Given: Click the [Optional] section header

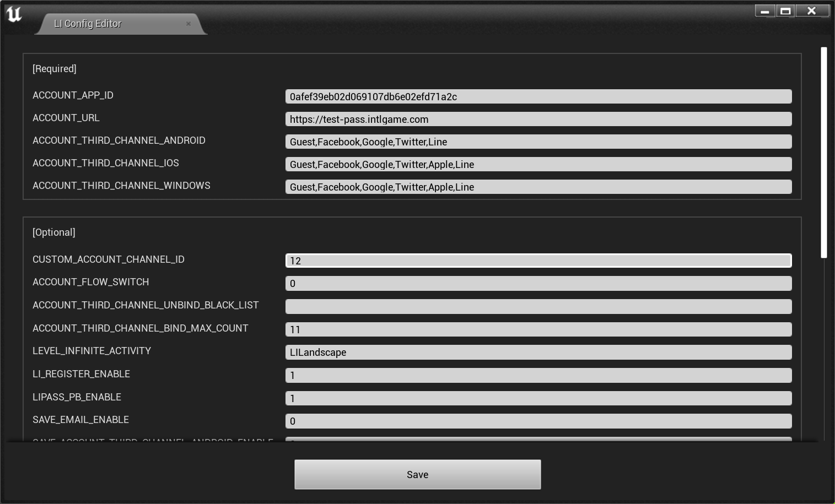Looking at the screenshot, I should click(x=53, y=232).
